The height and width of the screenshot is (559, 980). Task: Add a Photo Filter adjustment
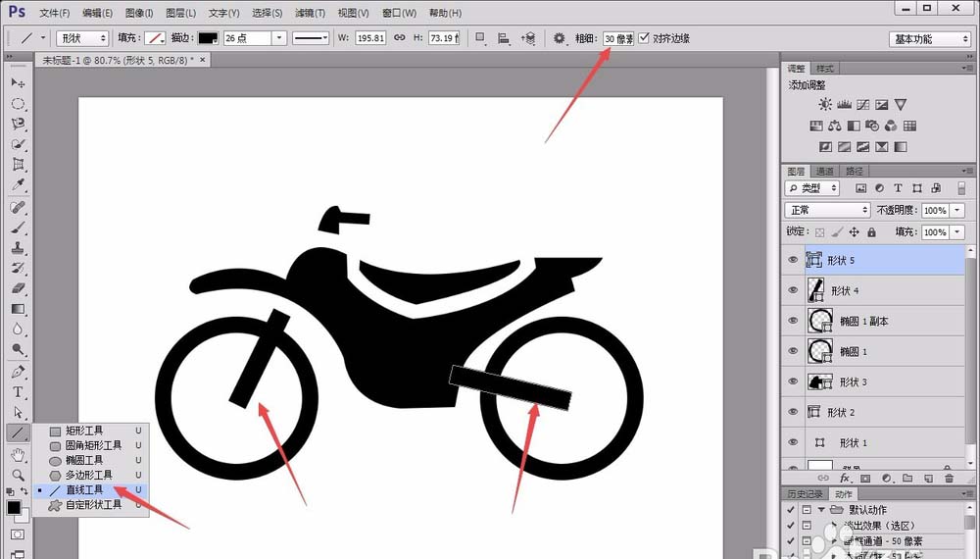(x=872, y=126)
